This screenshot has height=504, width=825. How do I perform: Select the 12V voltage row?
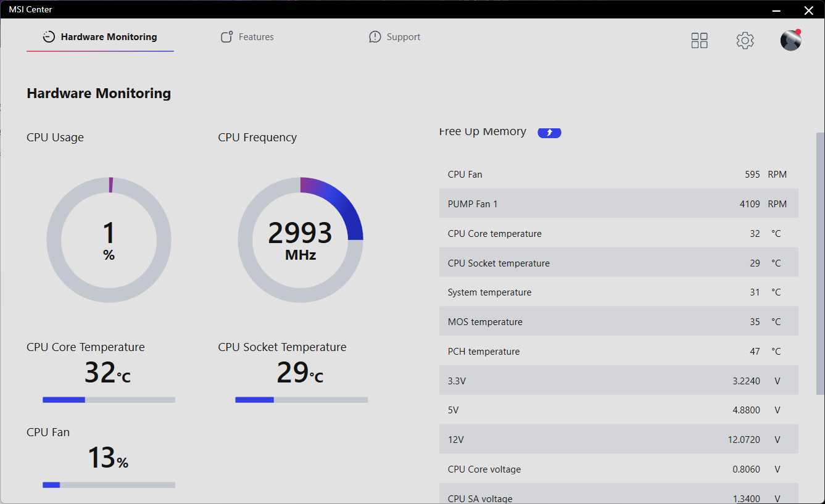point(619,439)
